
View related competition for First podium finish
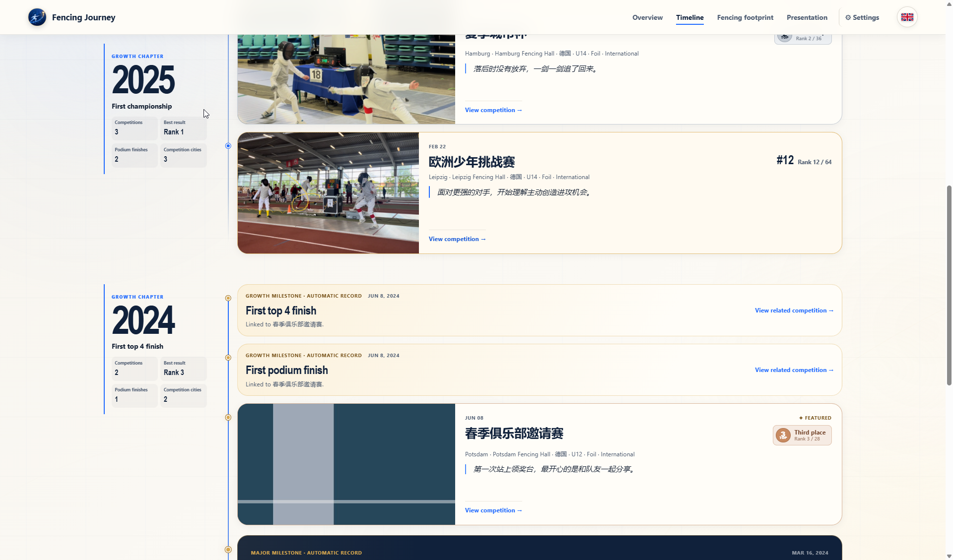[x=794, y=370]
